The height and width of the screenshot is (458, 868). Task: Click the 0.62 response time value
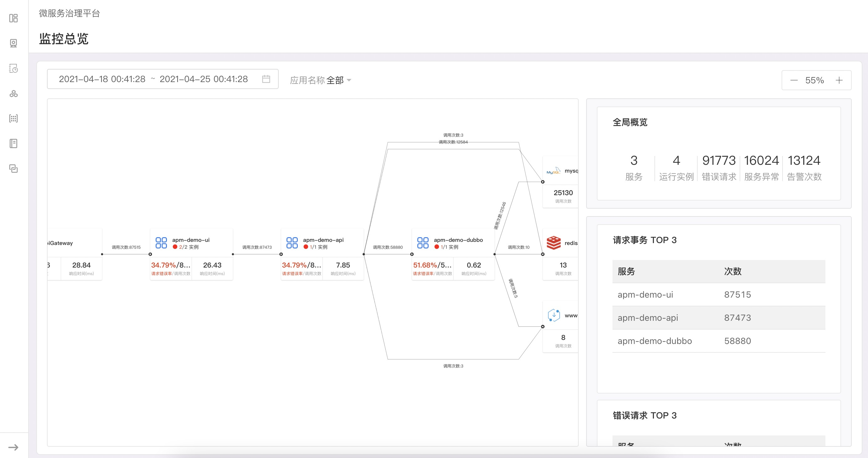(x=474, y=265)
